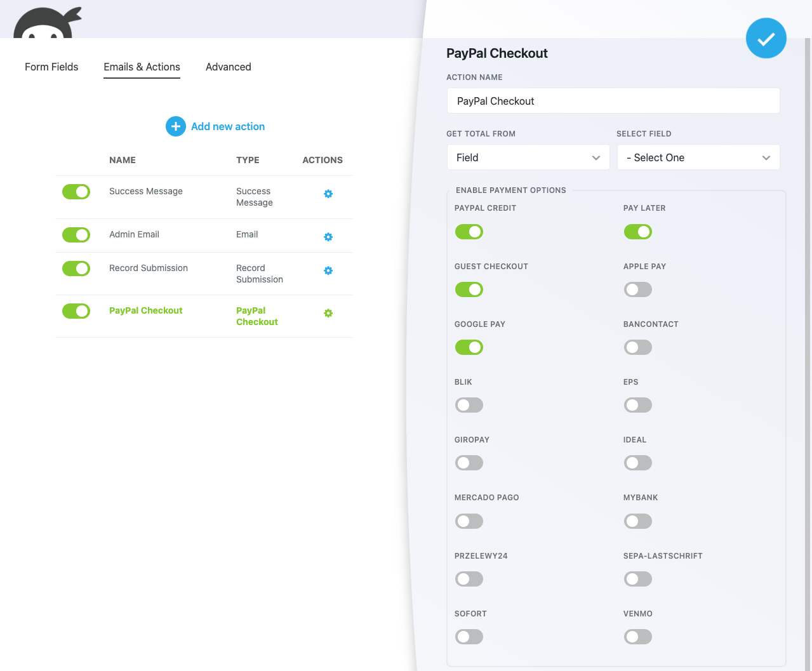Switch to the Advanced tab
The image size is (812, 671).
(229, 67)
